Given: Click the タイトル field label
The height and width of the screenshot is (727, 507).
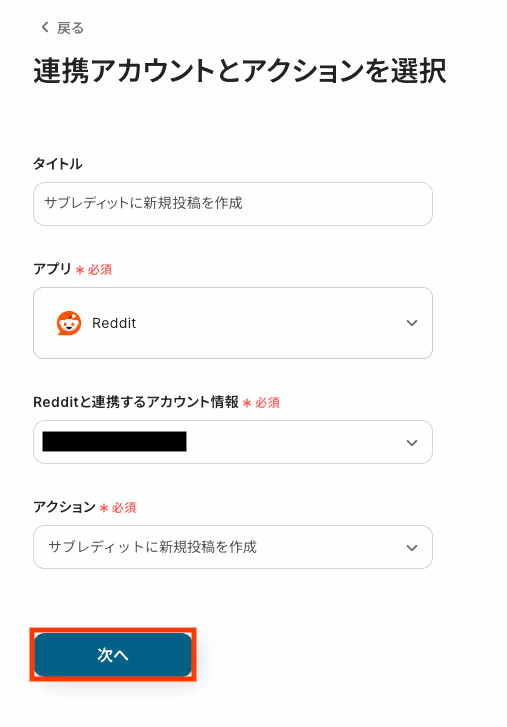Looking at the screenshot, I should (57, 164).
